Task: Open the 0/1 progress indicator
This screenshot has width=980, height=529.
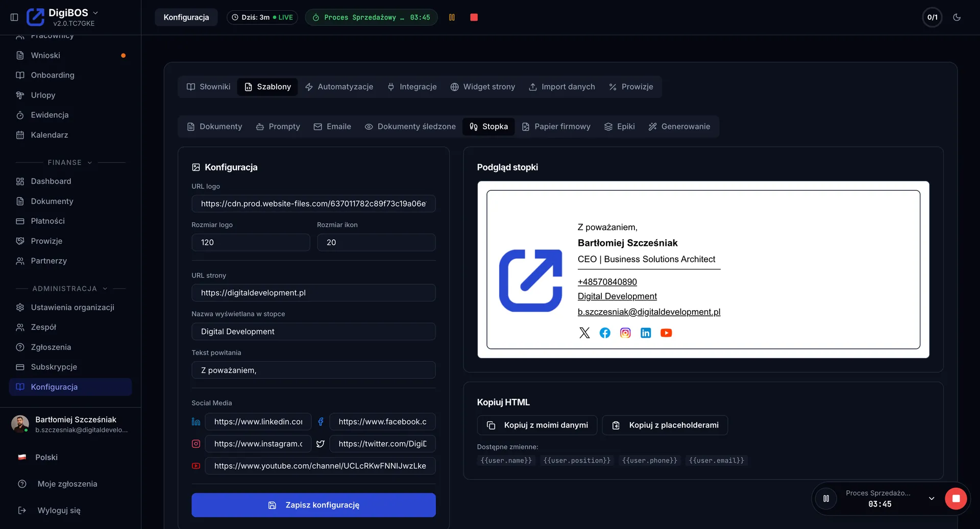Action: click(x=932, y=17)
